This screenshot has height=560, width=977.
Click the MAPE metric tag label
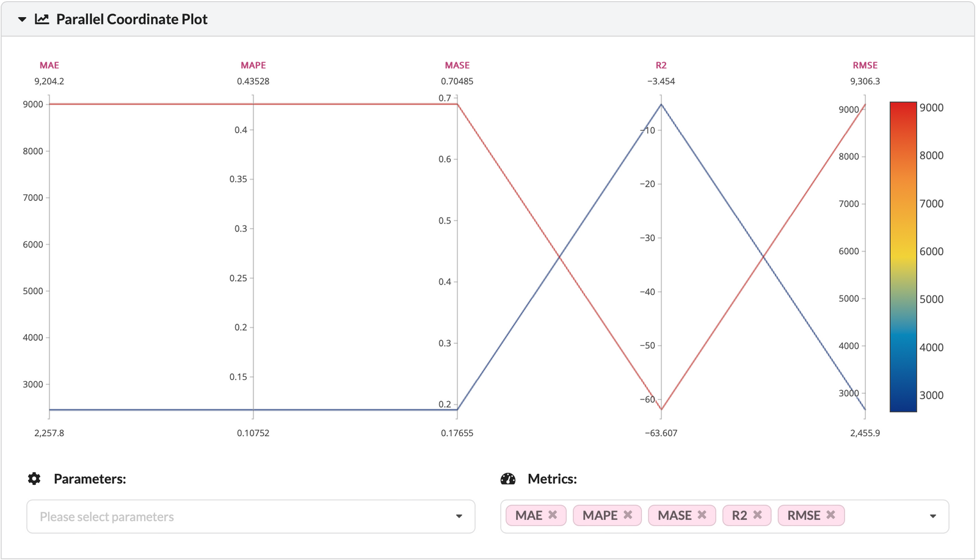point(600,515)
